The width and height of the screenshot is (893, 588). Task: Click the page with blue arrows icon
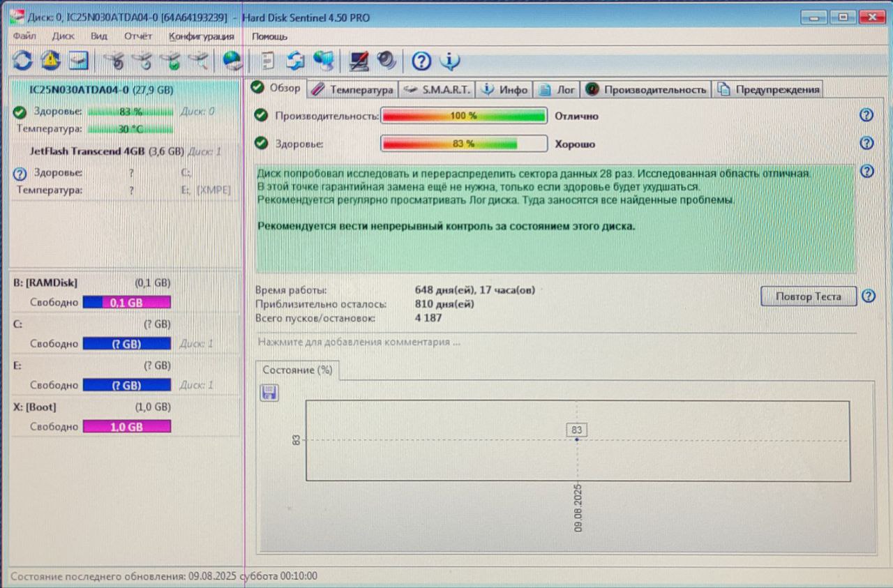coord(295,61)
